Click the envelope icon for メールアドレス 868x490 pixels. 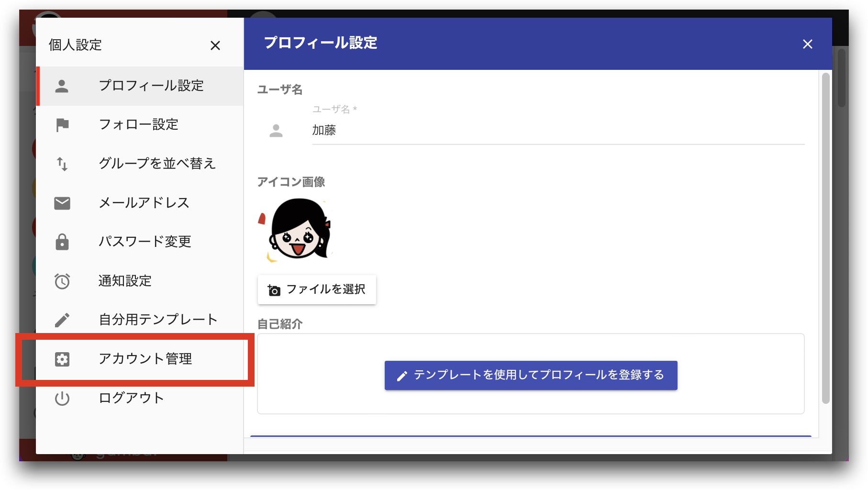62,203
